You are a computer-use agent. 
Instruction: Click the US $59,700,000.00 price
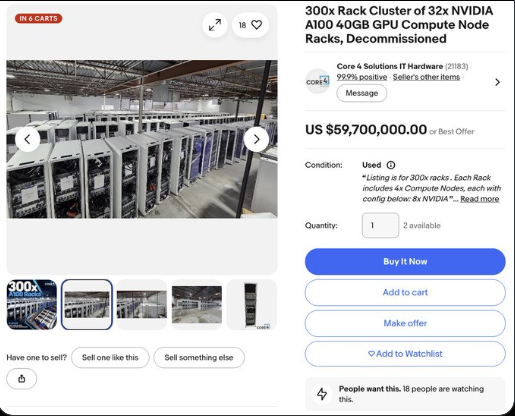click(366, 130)
